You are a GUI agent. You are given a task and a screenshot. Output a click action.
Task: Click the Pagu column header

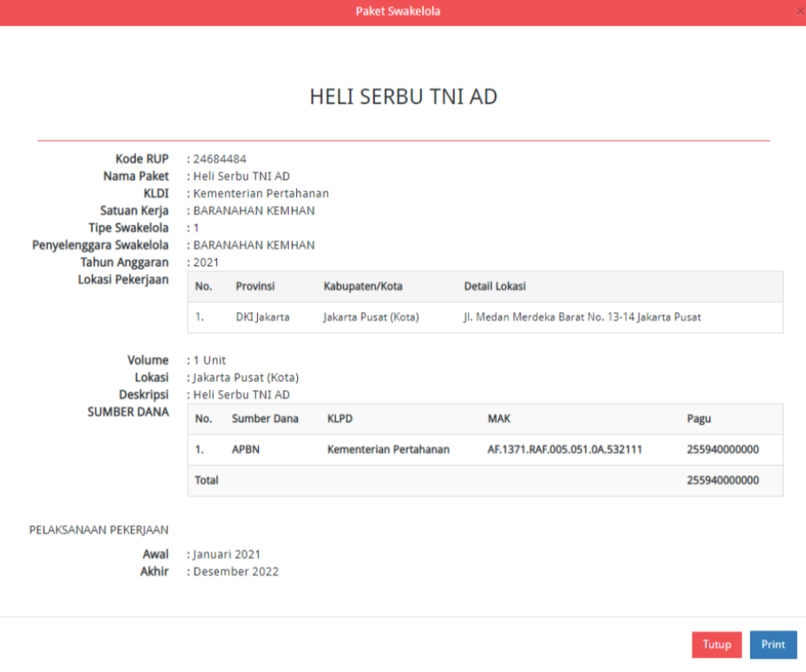click(699, 418)
